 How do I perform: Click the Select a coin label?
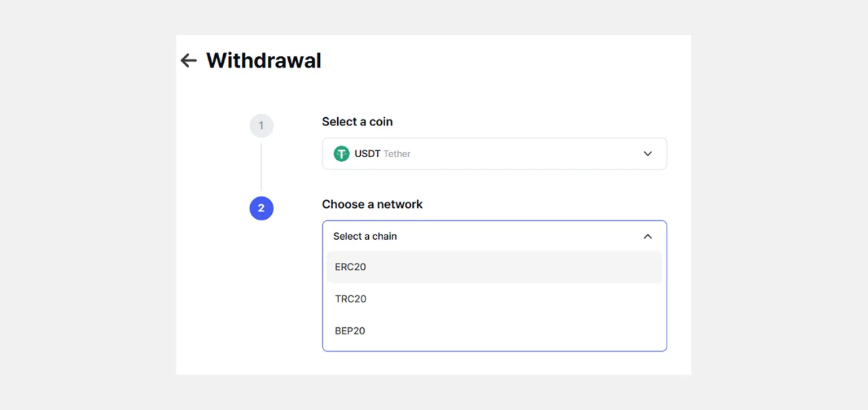pyautogui.click(x=357, y=122)
